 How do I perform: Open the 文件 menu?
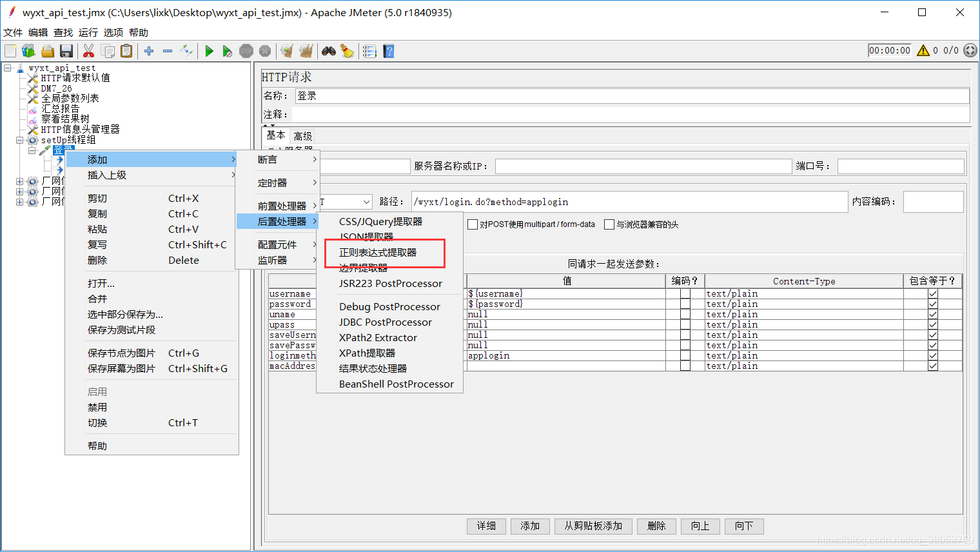[x=13, y=32]
